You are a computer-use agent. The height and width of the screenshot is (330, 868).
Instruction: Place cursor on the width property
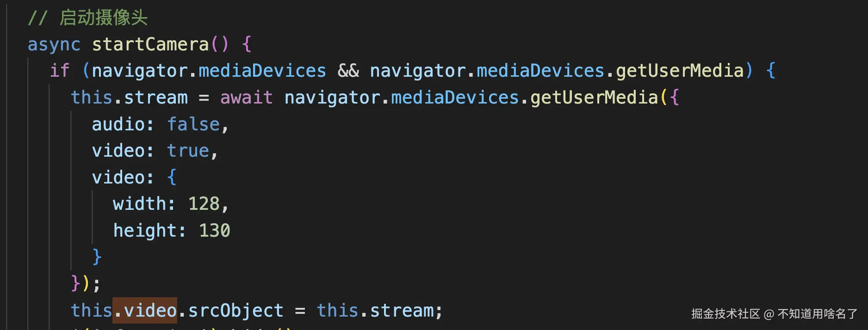pyautogui.click(x=140, y=204)
